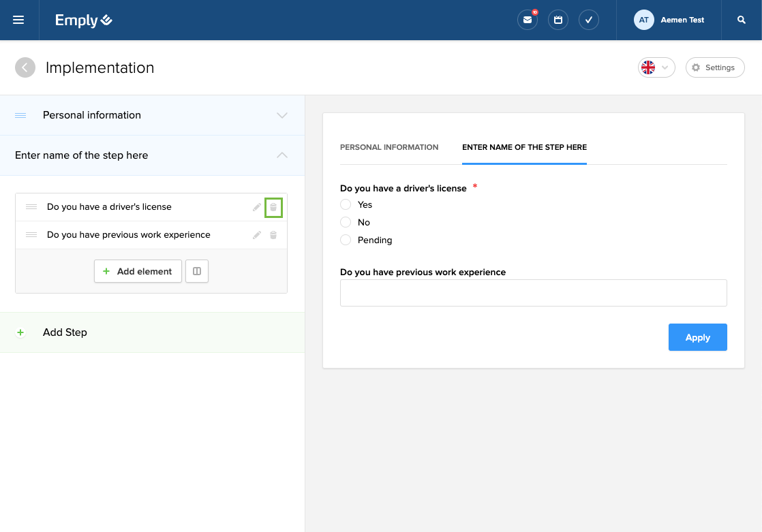The height and width of the screenshot is (532, 762).
Task: Click the previous work experience text field
Action: click(533, 293)
